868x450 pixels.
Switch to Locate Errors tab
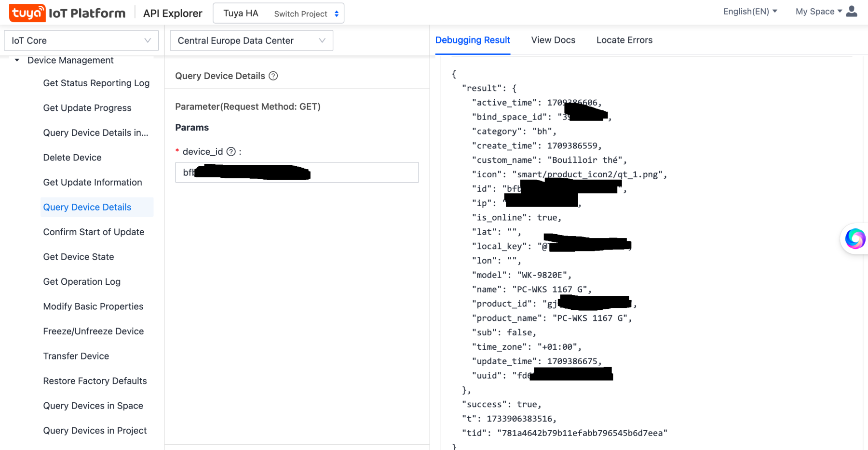click(624, 40)
